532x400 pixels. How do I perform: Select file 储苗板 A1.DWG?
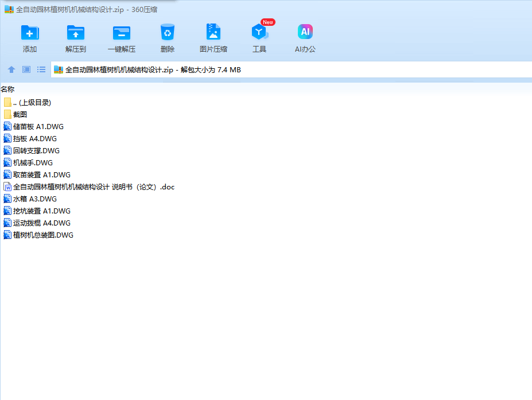(34, 127)
